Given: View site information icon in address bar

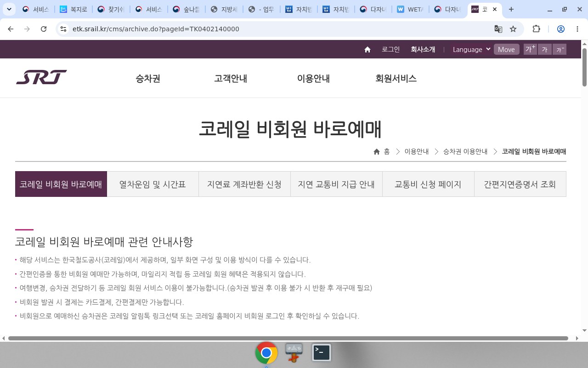Looking at the screenshot, I should [63, 29].
